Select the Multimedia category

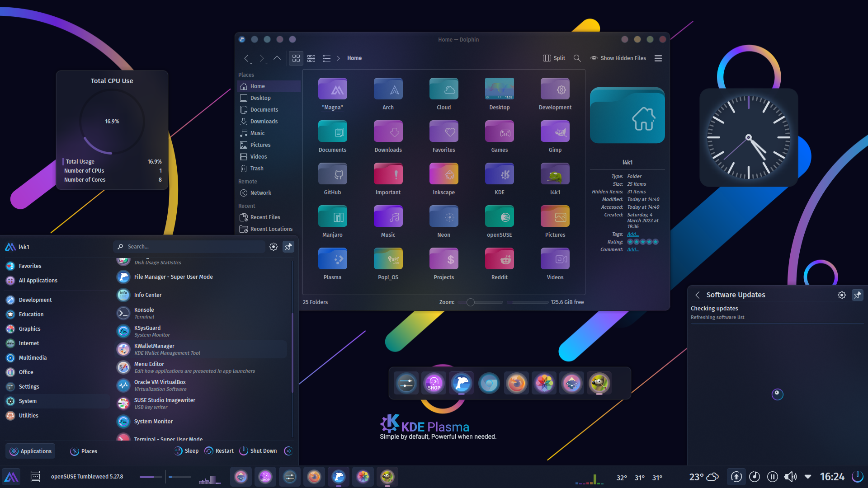tap(57, 358)
